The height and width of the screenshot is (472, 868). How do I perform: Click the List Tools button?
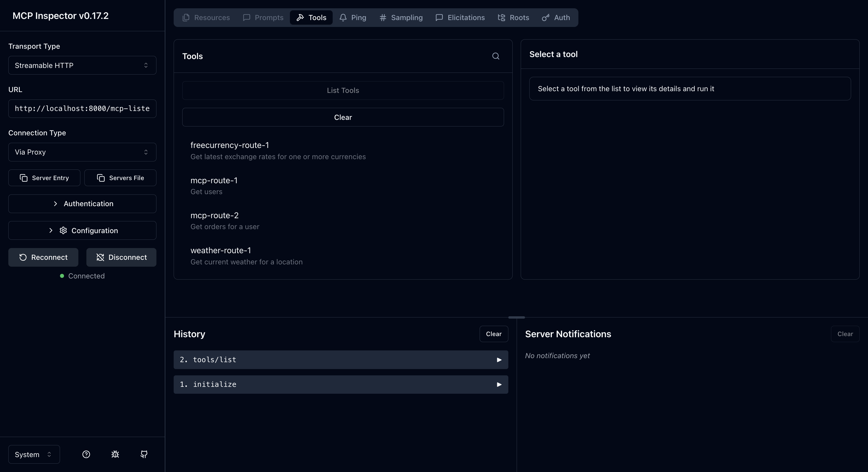[342, 90]
